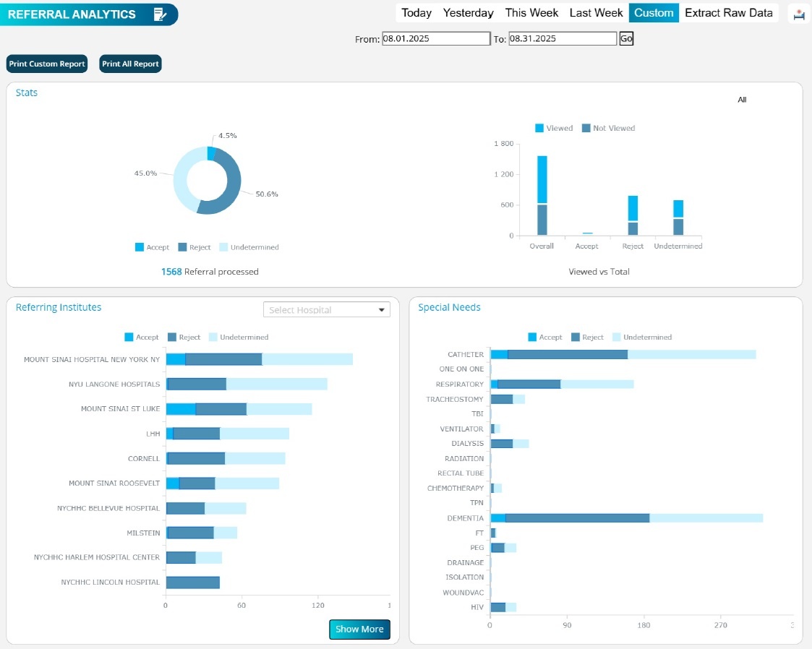
Task: Click the Mount Sinai Roosevelt bar
Action: click(223, 483)
